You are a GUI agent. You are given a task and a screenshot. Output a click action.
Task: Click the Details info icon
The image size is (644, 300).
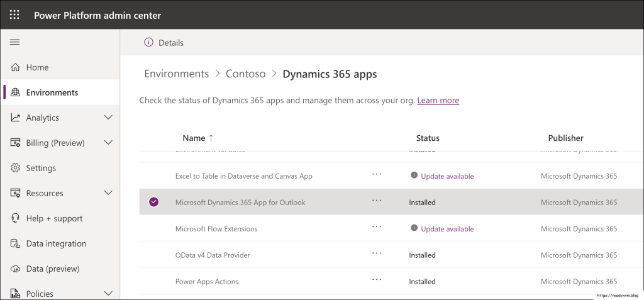pos(148,43)
